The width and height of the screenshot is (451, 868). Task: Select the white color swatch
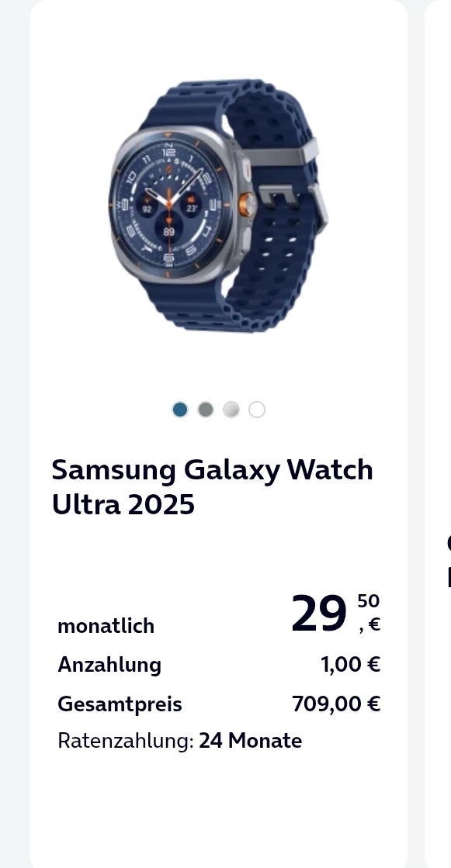click(x=256, y=410)
